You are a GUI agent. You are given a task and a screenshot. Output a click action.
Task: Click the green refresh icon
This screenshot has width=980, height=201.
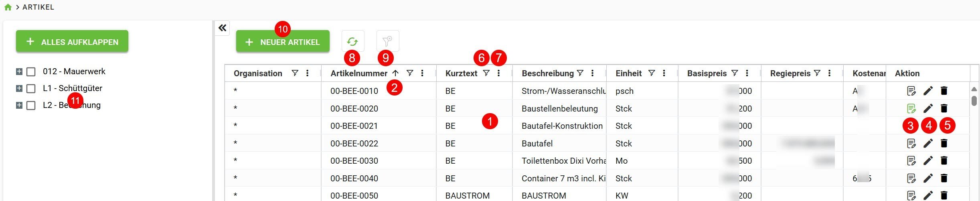352,41
